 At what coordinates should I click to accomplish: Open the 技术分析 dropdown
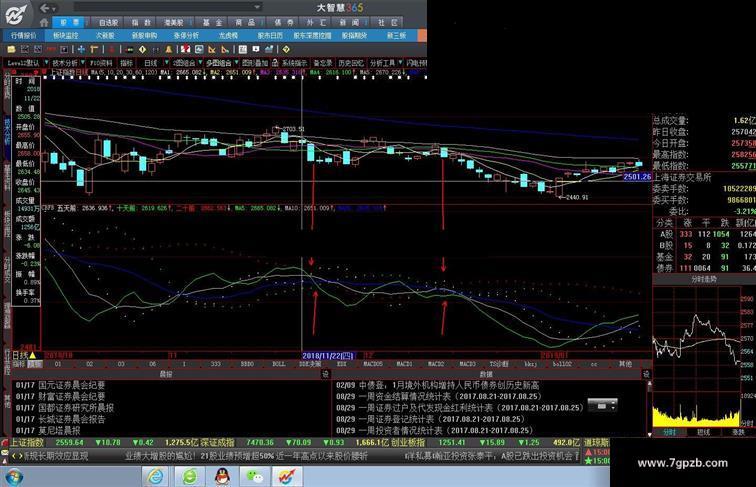click(68, 63)
